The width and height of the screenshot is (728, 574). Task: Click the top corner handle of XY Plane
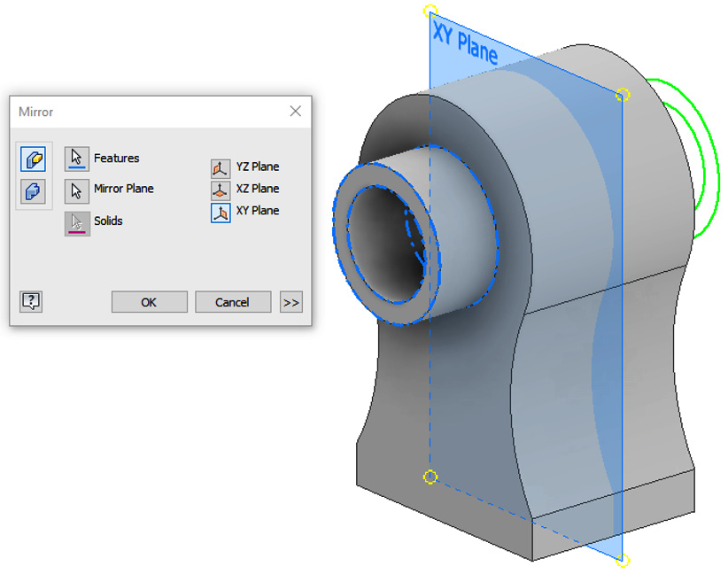click(x=430, y=11)
